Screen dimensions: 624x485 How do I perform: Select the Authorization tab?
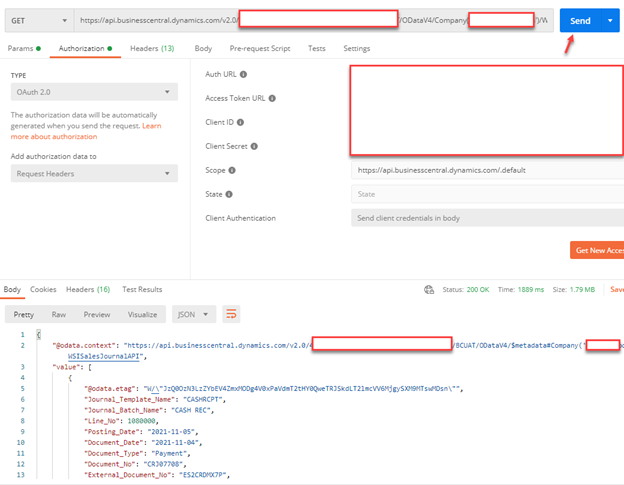coord(85,49)
